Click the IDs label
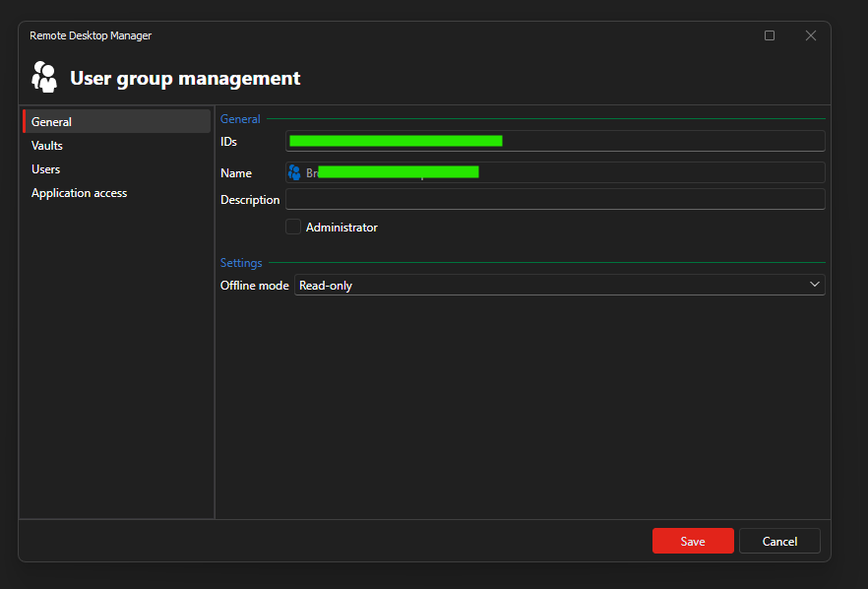The width and height of the screenshot is (868, 589). [x=228, y=141]
